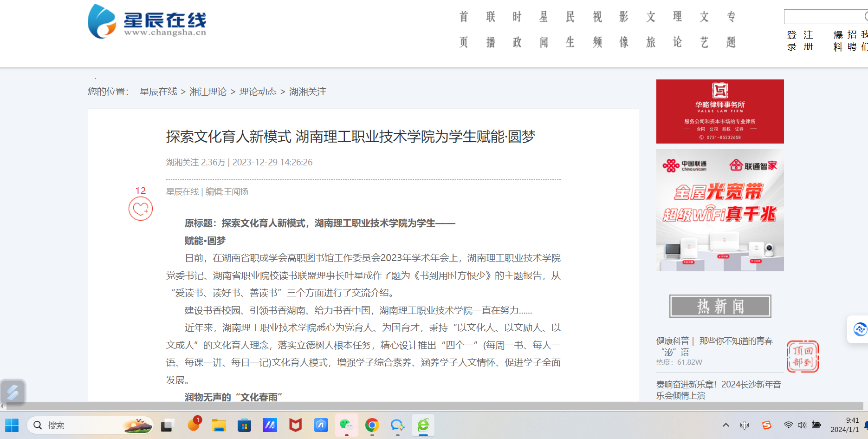
Task: Click the heart like icon beside the article
Action: point(141,209)
